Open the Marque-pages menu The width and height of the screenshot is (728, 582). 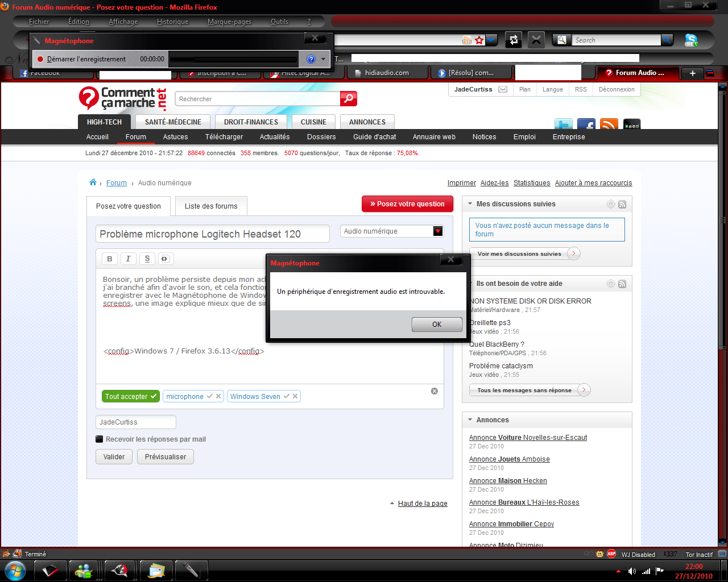point(229,22)
